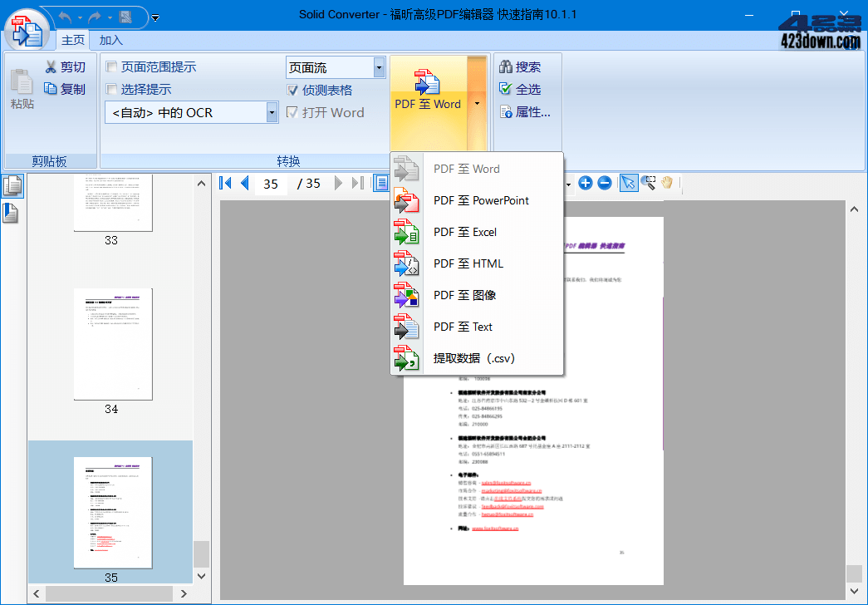
Task: Switch to the 加入 ribbon tab
Action: pyautogui.click(x=111, y=38)
